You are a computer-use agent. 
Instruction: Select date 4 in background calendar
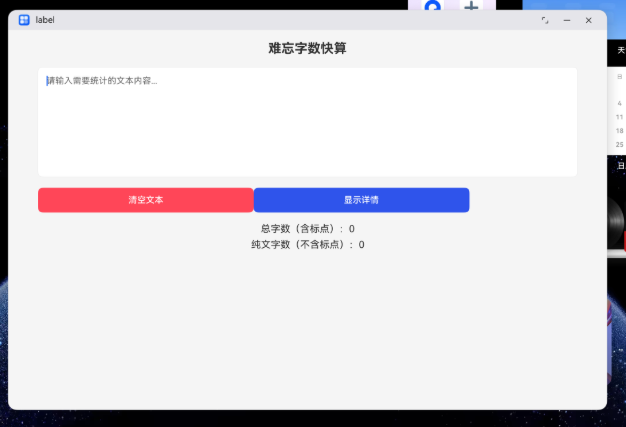click(x=620, y=103)
